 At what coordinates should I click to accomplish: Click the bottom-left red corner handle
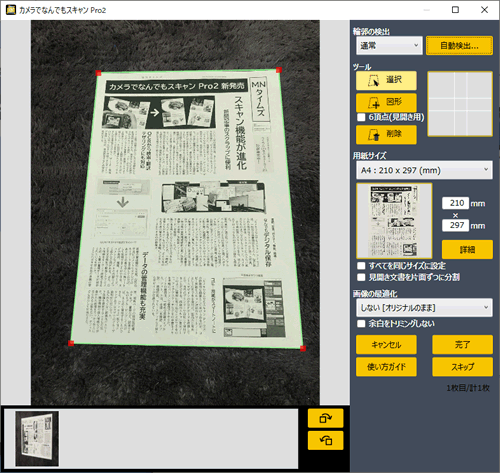tap(71, 343)
